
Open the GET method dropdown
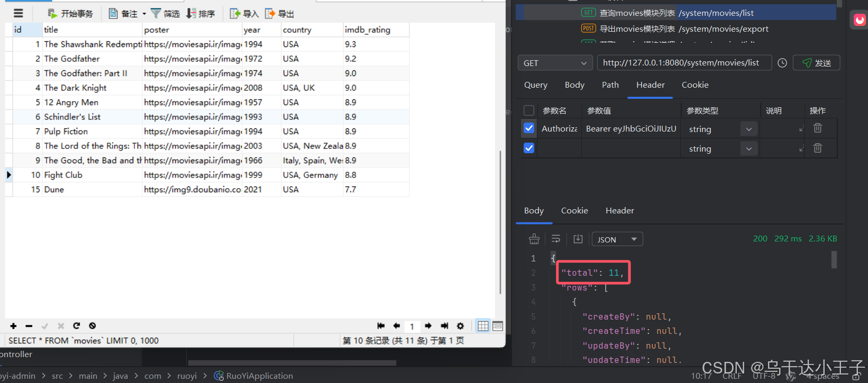(x=554, y=63)
